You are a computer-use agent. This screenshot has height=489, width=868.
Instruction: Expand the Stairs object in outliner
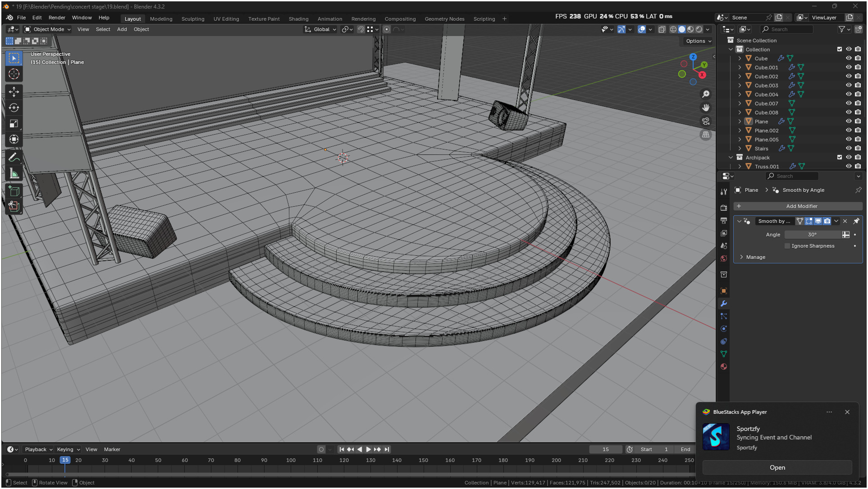pyautogui.click(x=740, y=148)
